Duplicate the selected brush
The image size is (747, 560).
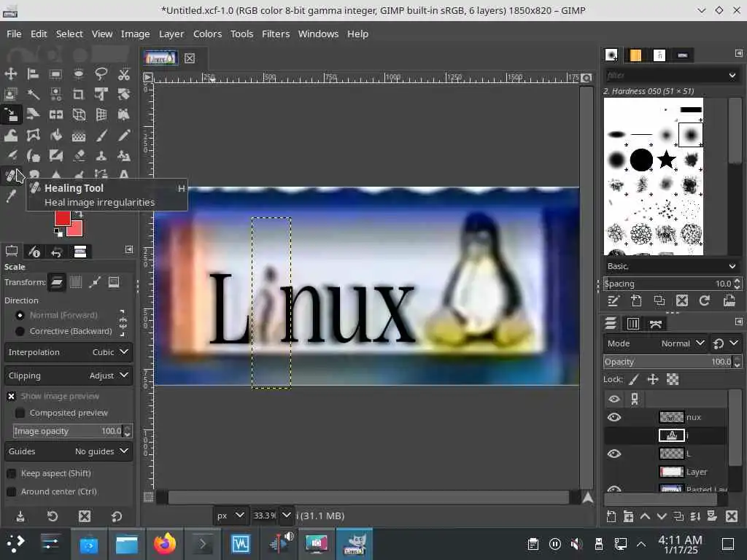(659, 300)
